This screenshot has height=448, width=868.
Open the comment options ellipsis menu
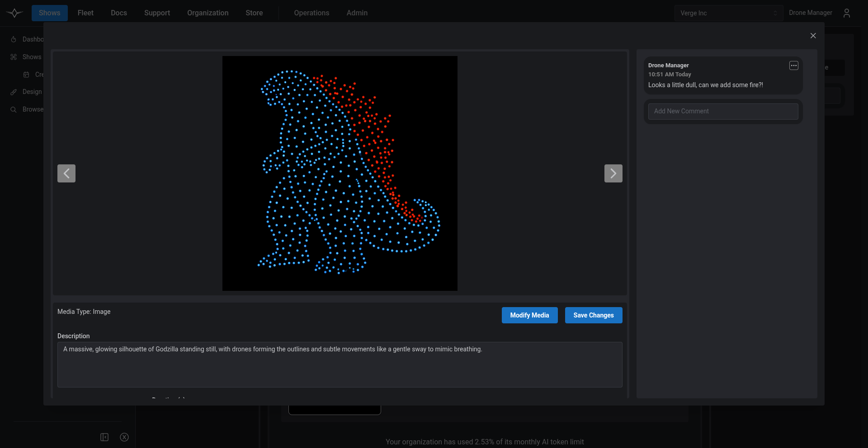(793, 65)
